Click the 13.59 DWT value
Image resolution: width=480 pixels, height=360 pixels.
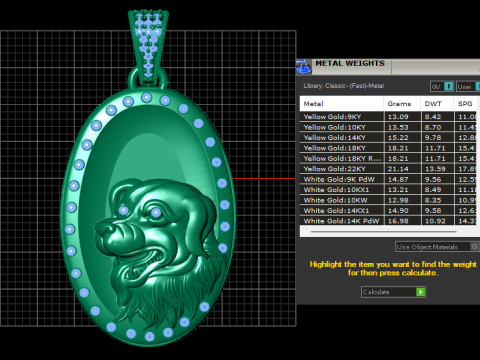tap(435, 169)
